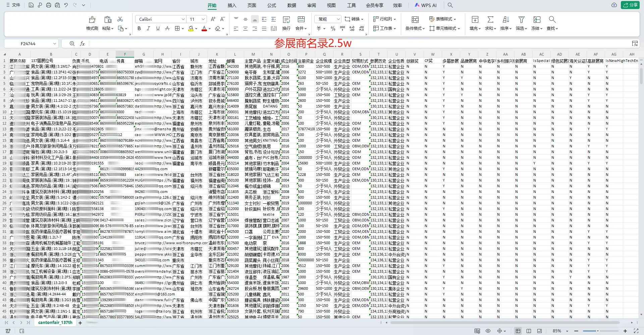644x335 pixels.
Task: Open the font size 11 dropdown
Action: point(203,19)
